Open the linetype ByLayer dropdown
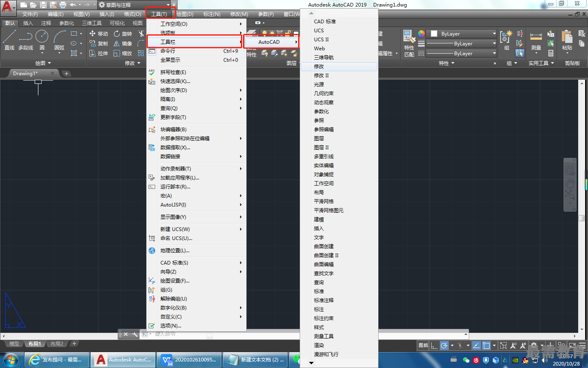This screenshot has width=588, height=368. tap(461, 53)
